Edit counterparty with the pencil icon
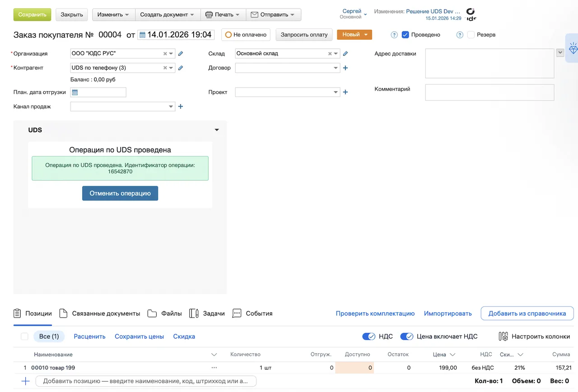This screenshot has height=392, width=578. point(181,68)
